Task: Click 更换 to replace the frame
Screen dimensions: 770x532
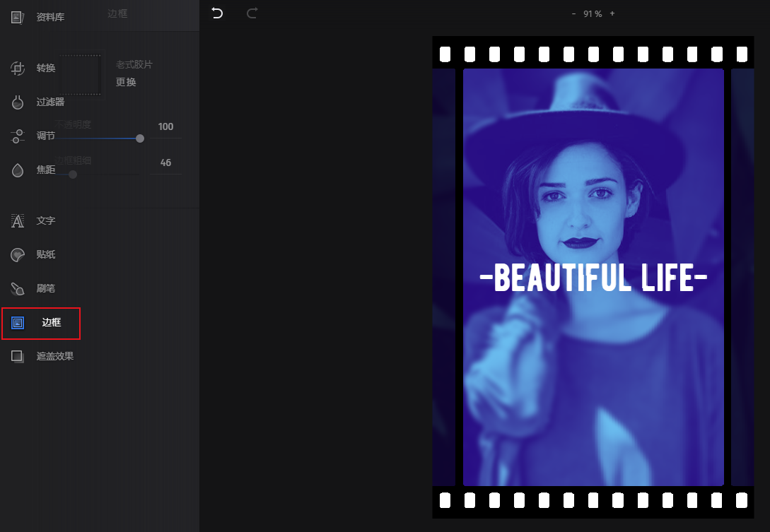Action: [x=126, y=82]
